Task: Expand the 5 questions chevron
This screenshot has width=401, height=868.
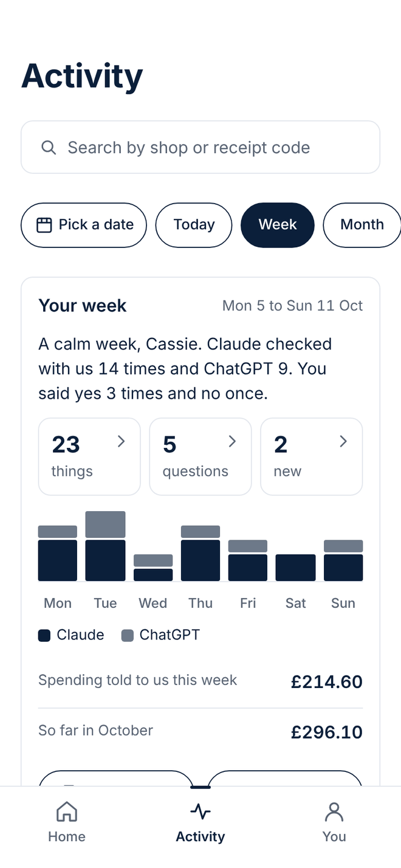Action: [x=232, y=441]
